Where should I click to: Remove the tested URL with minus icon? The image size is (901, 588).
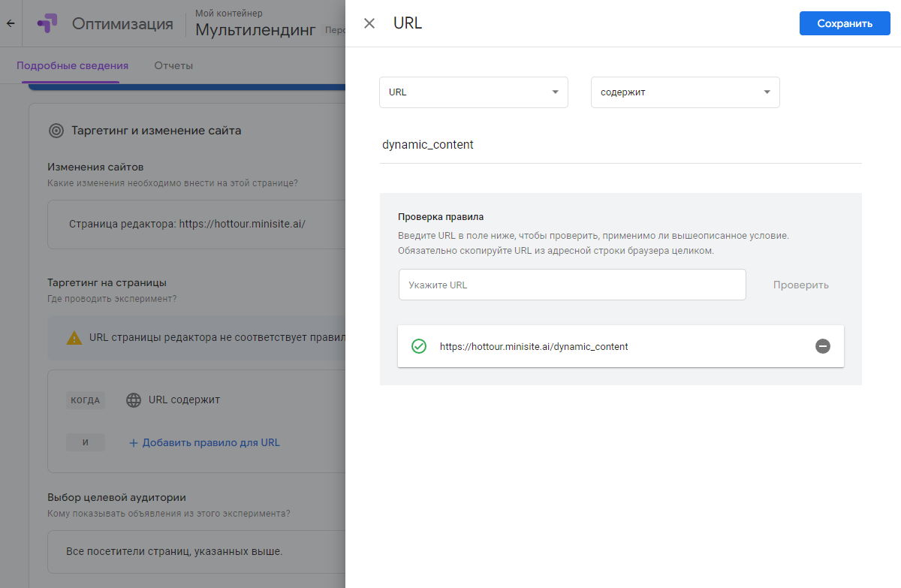click(x=823, y=346)
